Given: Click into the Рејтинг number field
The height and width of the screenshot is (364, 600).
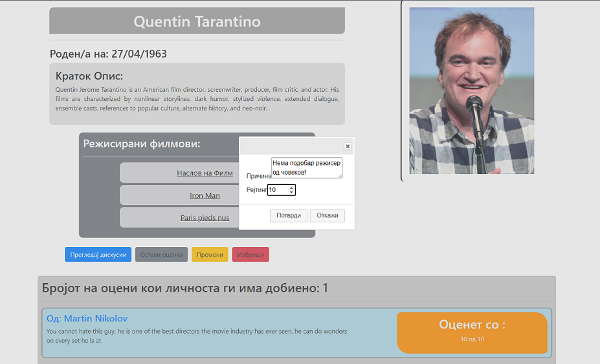Looking at the screenshot, I should tap(278, 190).
